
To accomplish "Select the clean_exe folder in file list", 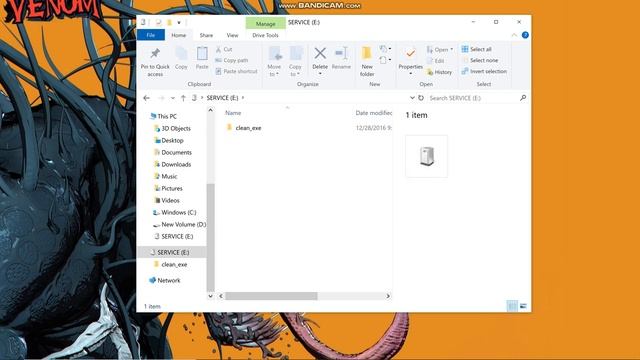I will 248,128.
